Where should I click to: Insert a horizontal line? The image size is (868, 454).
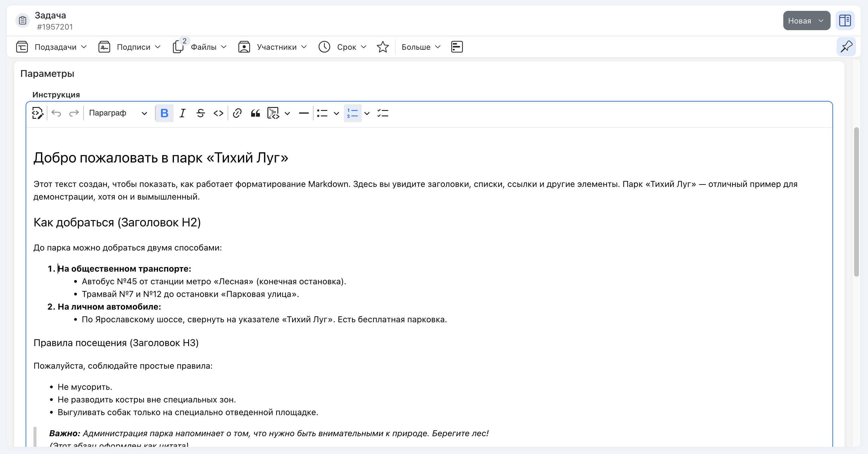click(304, 113)
